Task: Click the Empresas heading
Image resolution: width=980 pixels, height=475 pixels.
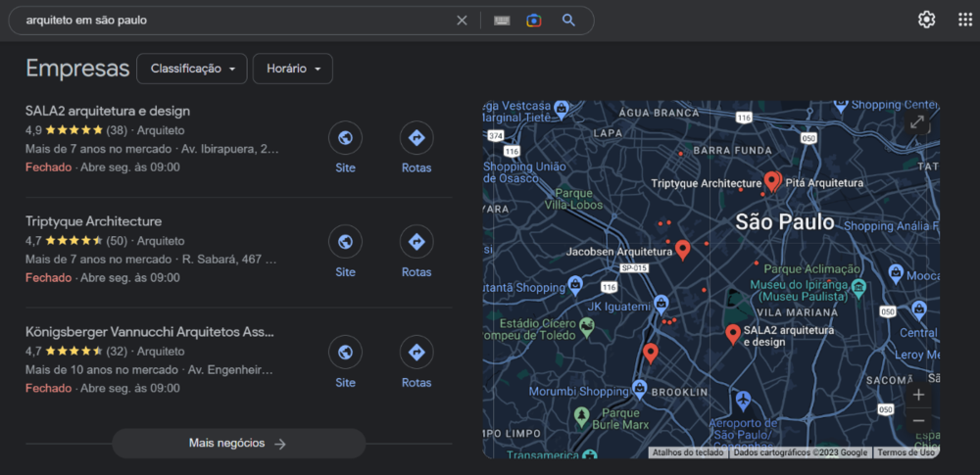Action: coord(77,69)
